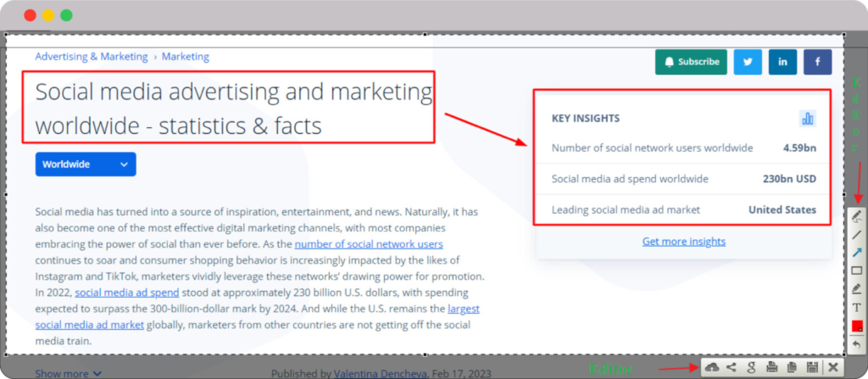The width and height of the screenshot is (868, 379).
Task: Search similar images on Google
Action: [751, 367]
